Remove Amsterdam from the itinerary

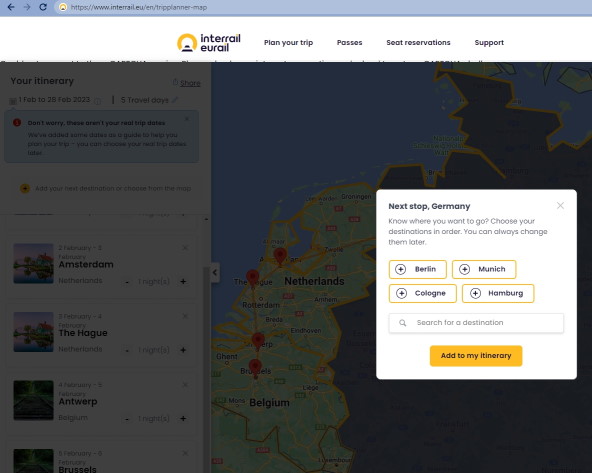pyautogui.click(x=185, y=248)
